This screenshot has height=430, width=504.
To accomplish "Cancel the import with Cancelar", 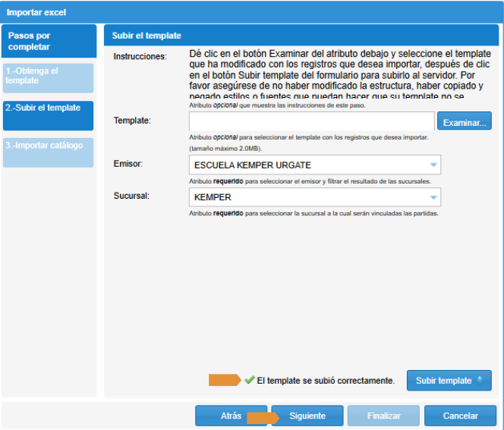I will click(x=460, y=416).
